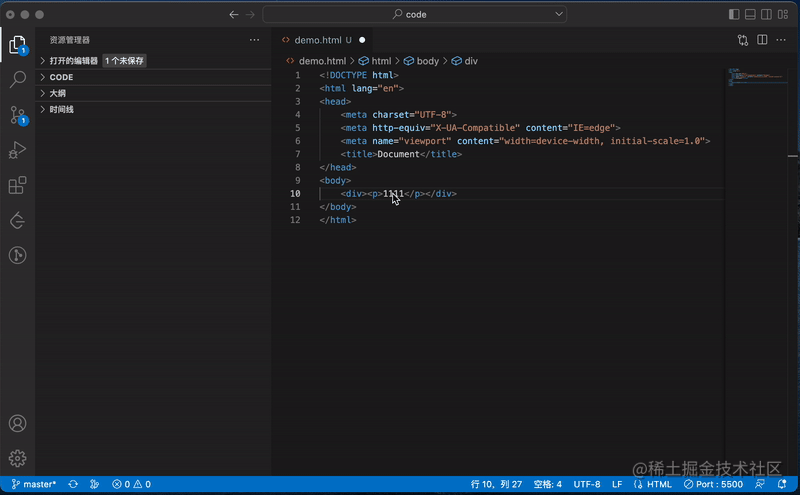This screenshot has height=495, width=800.
Task: Click the git graph status bar icon
Action: click(x=94, y=484)
